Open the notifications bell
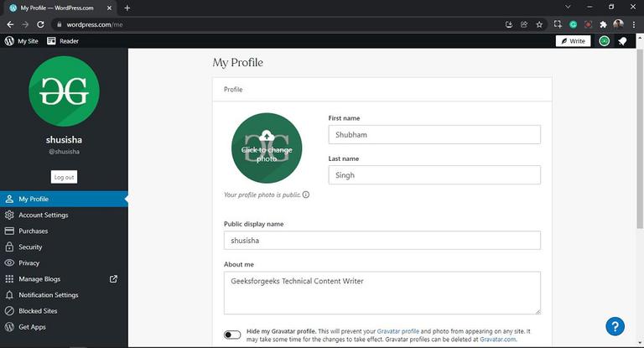 point(623,41)
